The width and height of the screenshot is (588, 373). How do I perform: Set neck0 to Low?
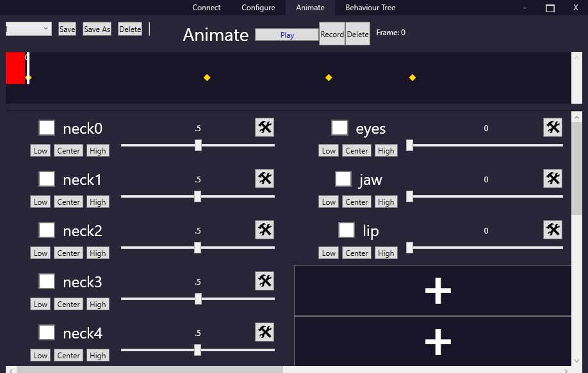coord(40,150)
